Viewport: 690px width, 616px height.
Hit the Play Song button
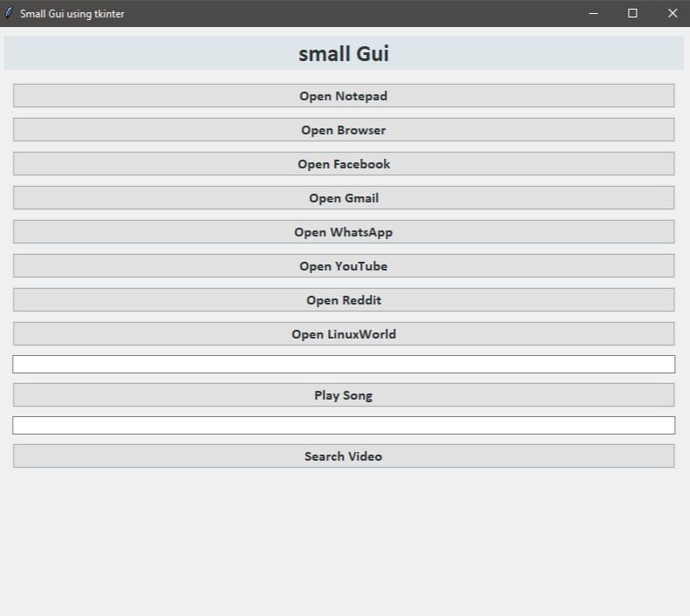coord(344,394)
